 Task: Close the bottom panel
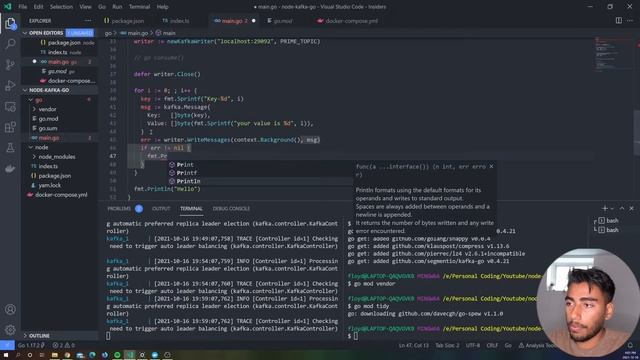pos(631,208)
